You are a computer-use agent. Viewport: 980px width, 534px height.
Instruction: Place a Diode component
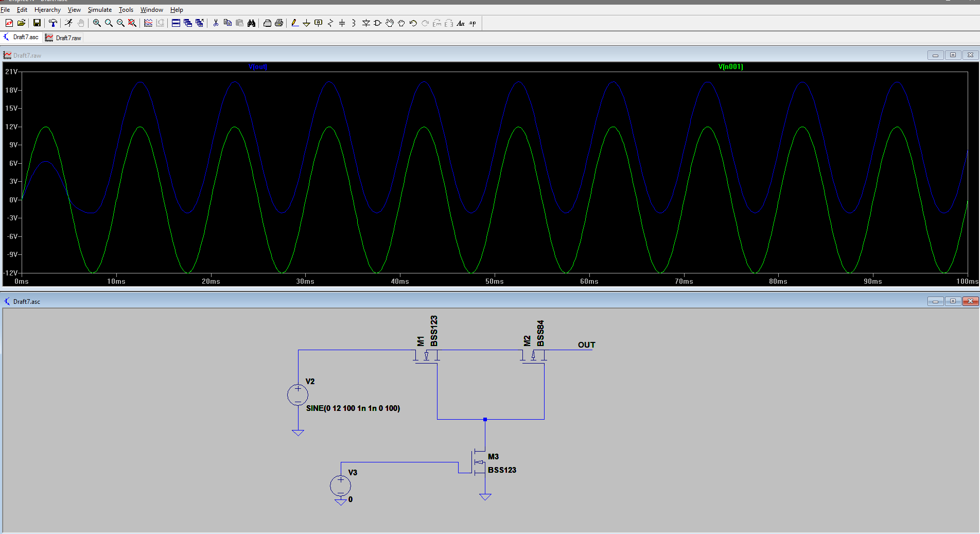tap(366, 23)
